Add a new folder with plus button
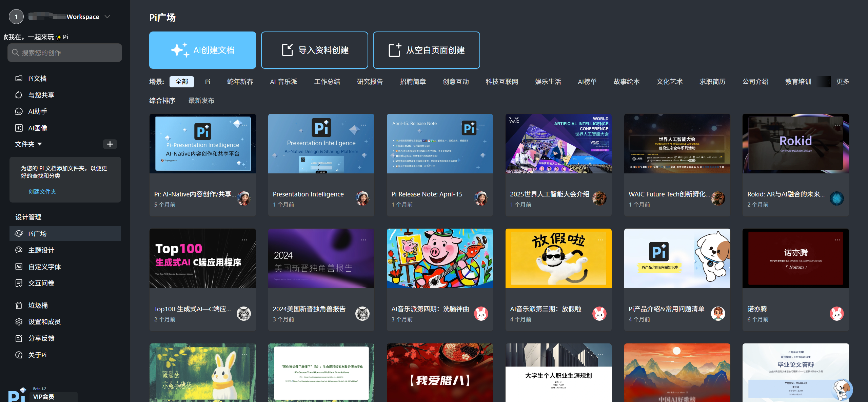 [x=110, y=144]
